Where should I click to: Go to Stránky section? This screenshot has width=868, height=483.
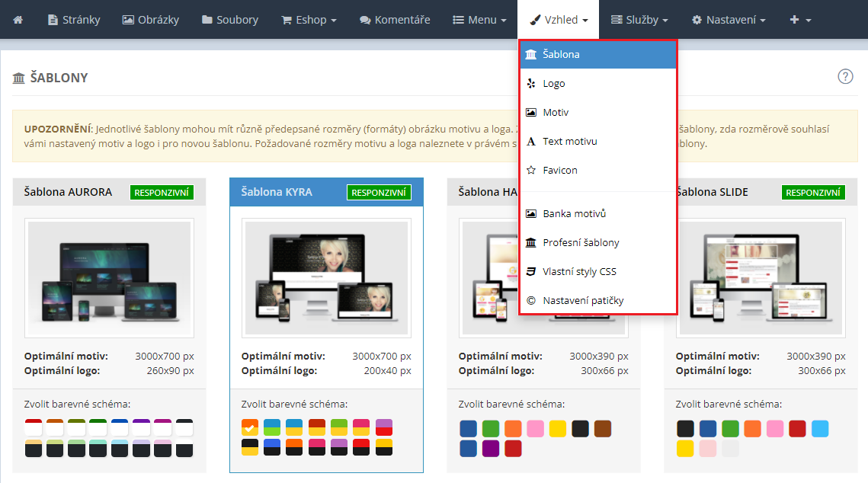point(74,19)
